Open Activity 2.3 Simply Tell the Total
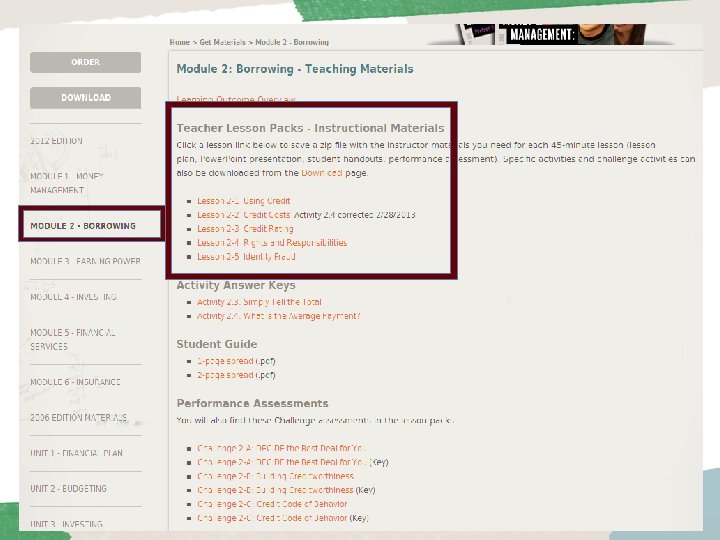Viewport: 720px width, 540px height. click(x=259, y=302)
